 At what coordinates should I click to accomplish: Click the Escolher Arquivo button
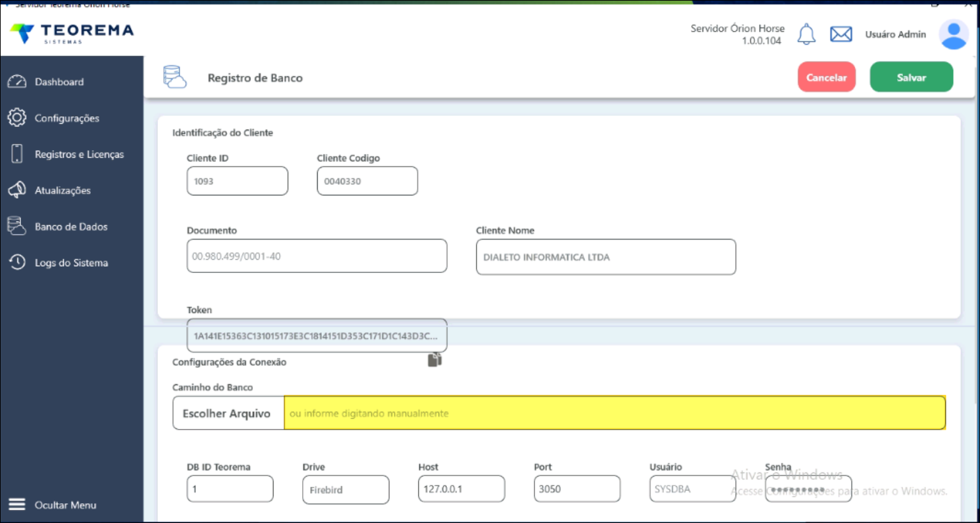(228, 413)
